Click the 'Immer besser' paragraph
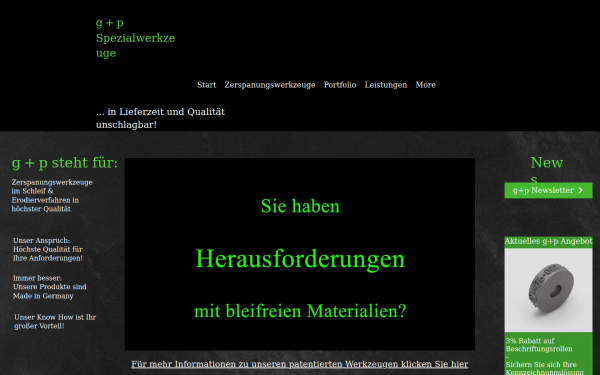The image size is (600, 375). point(50,287)
